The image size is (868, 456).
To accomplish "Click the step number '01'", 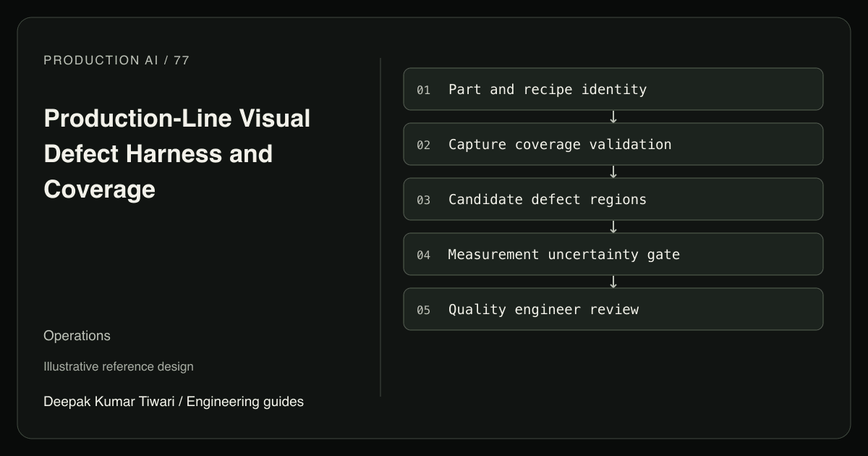I will (423, 90).
